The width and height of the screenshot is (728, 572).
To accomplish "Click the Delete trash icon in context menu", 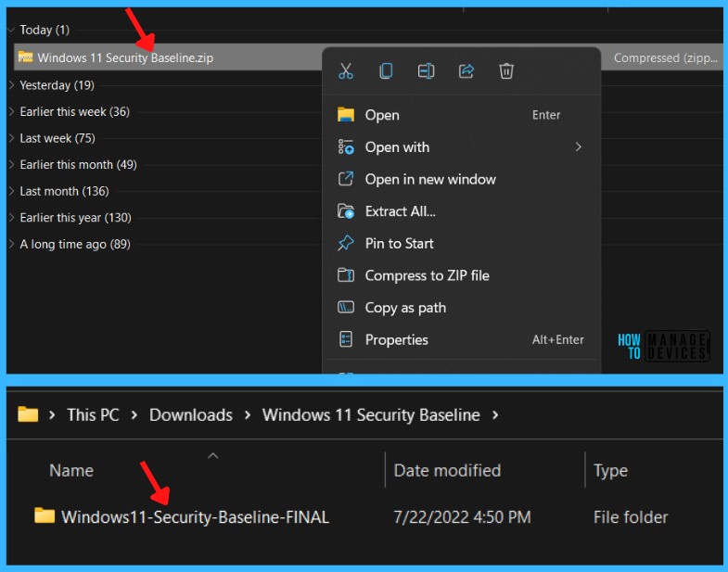I will (x=506, y=71).
